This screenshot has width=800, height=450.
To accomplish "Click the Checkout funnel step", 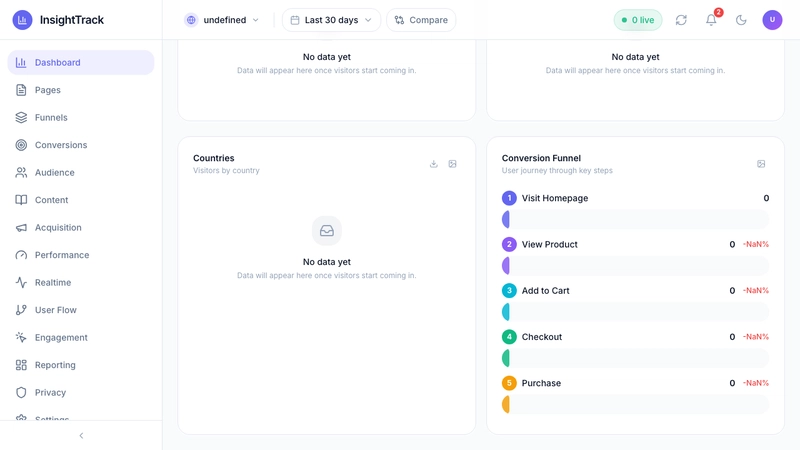I will 635,348.
